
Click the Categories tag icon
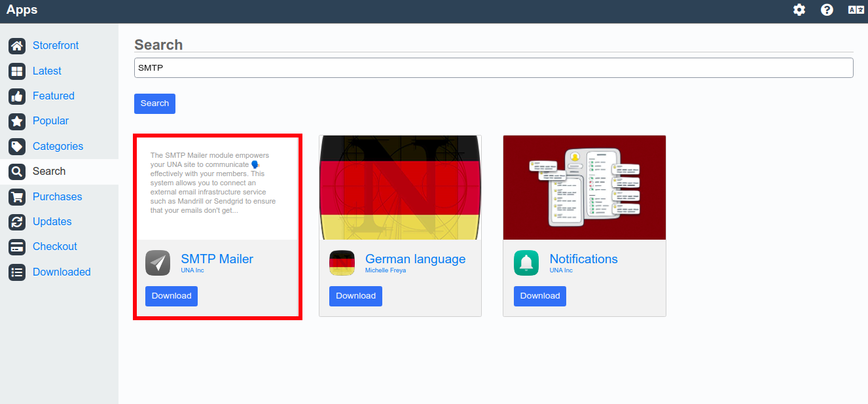17,147
